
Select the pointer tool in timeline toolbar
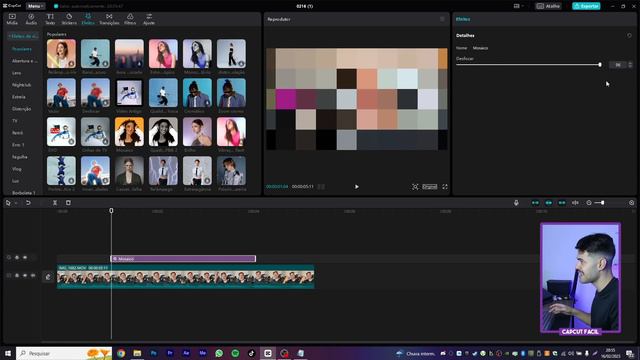[8, 203]
